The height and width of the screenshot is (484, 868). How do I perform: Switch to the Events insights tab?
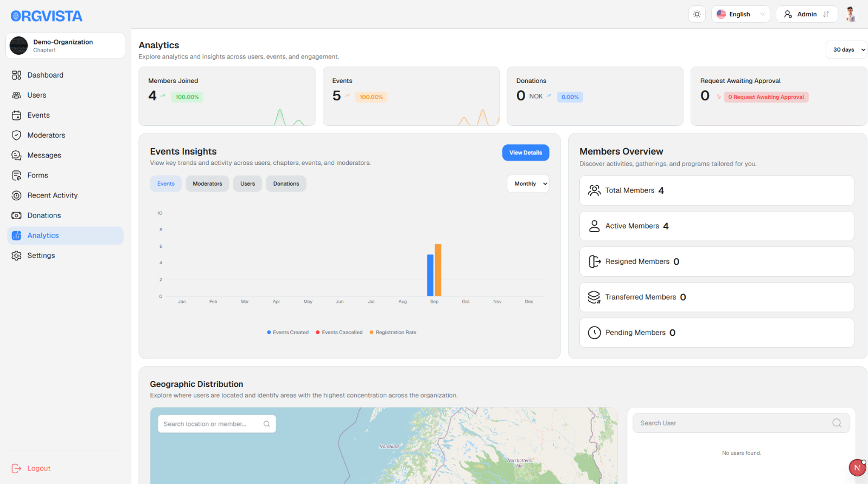pos(166,183)
